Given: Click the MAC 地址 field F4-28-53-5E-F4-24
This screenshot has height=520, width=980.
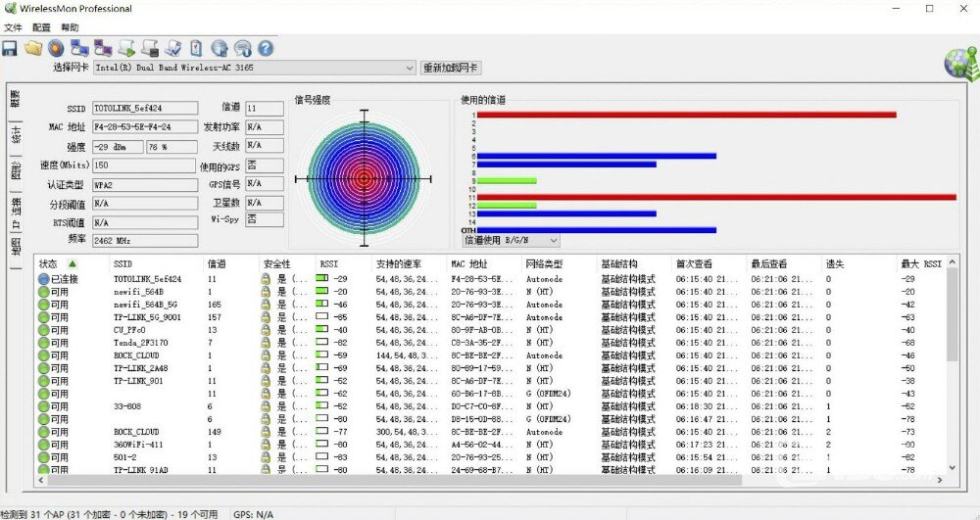Looking at the screenshot, I should point(145,126).
